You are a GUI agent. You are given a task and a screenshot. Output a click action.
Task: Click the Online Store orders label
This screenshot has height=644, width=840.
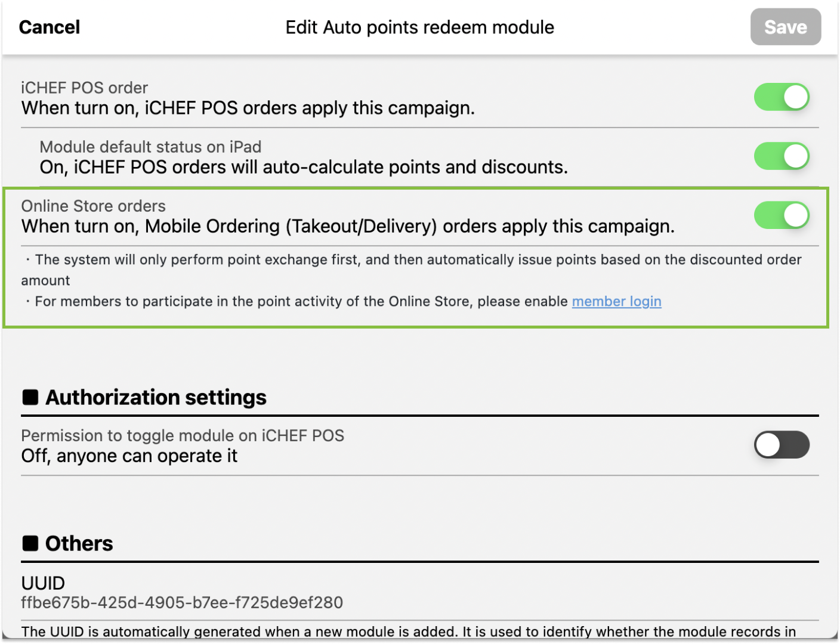(93, 206)
